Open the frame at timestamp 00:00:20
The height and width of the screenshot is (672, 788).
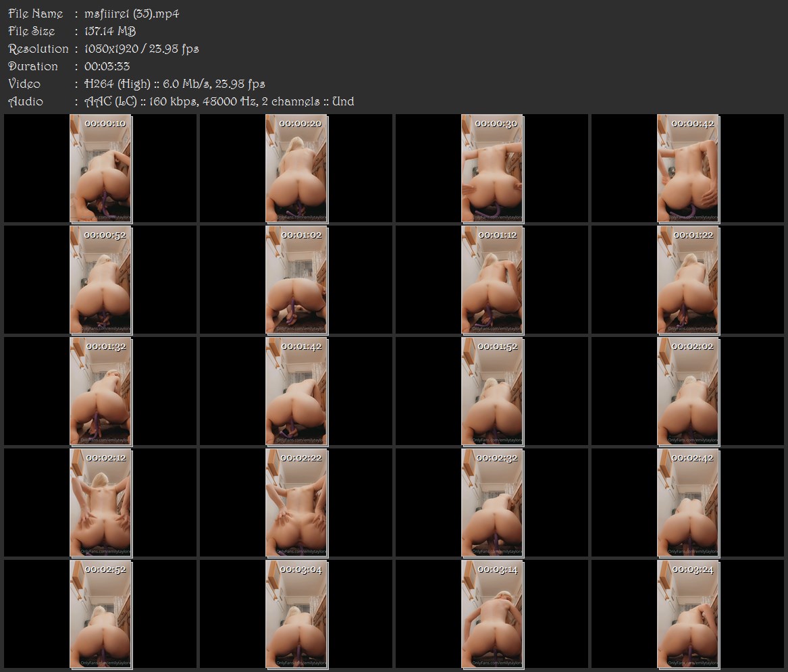296,168
